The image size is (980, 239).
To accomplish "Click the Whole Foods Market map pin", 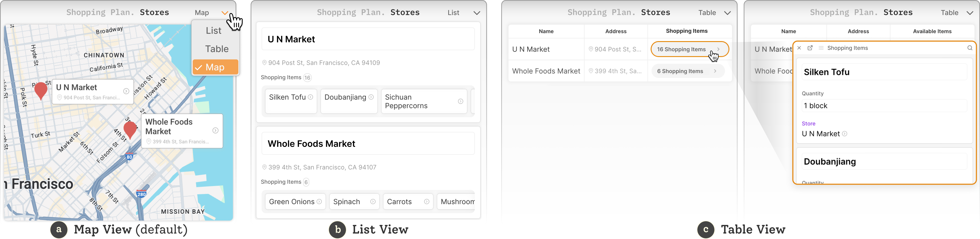I will [130, 129].
